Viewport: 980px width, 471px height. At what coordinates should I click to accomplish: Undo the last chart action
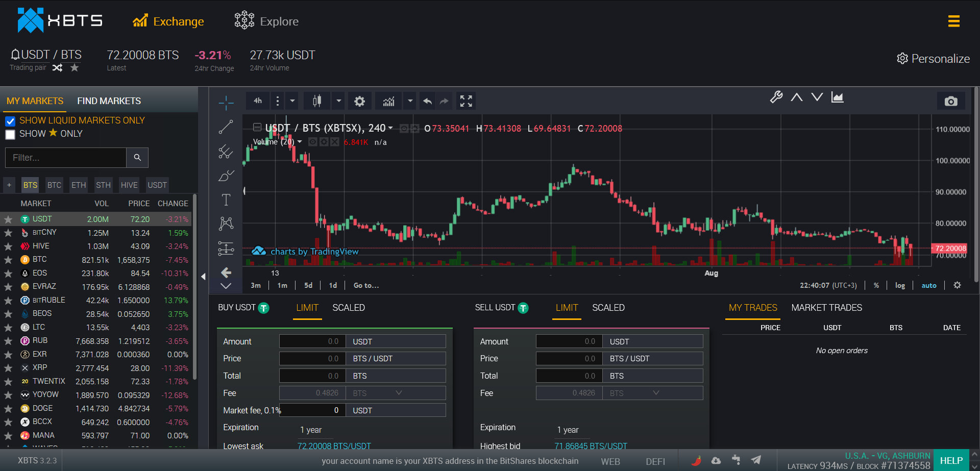point(427,101)
